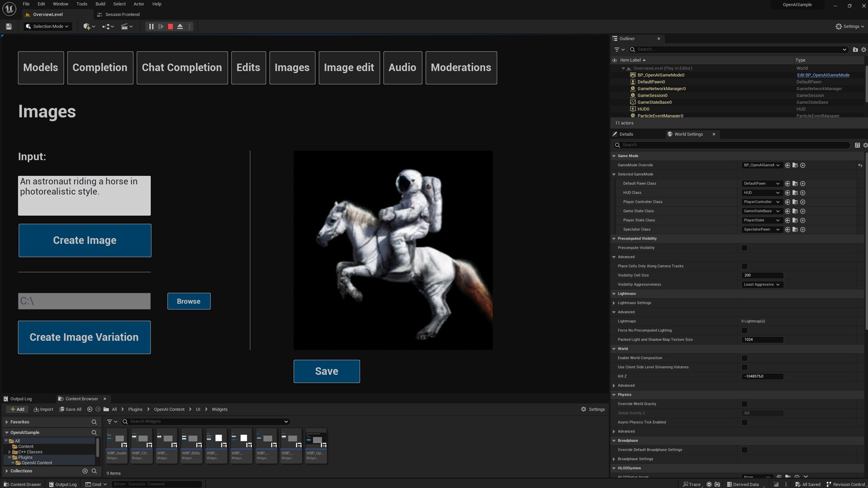Open the Build menu
Image resolution: width=868 pixels, height=488 pixels.
[100, 4]
